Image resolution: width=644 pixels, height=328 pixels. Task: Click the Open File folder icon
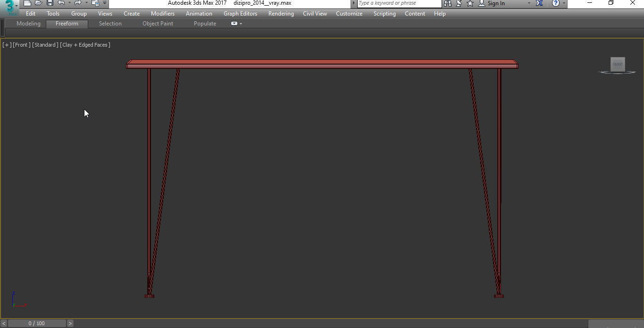tap(39, 3)
